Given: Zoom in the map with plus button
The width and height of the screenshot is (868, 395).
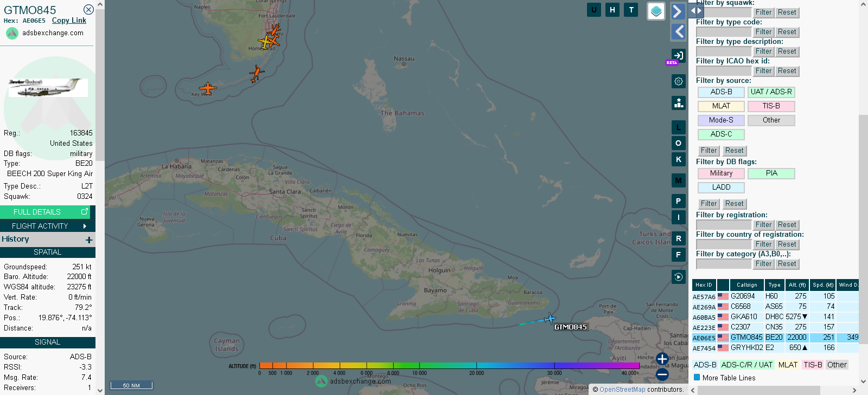Looking at the screenshot, I should point(662,359).
